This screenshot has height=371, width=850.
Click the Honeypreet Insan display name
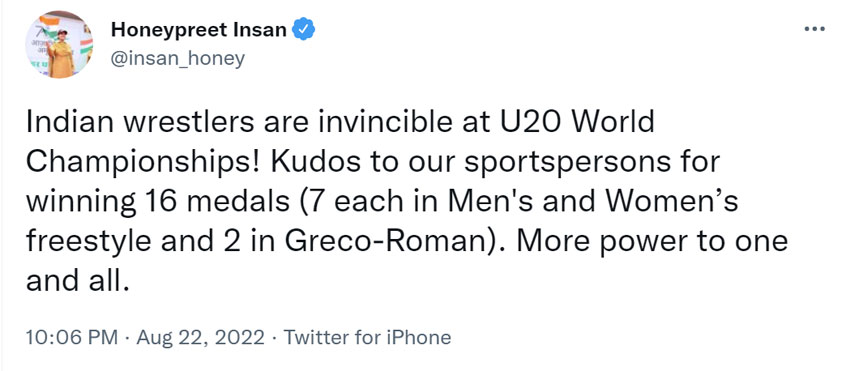click(198, 30)
